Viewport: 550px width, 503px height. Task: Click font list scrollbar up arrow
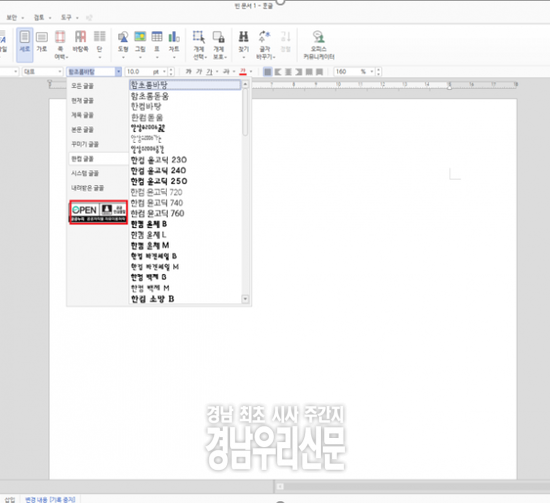click(245, 84)
